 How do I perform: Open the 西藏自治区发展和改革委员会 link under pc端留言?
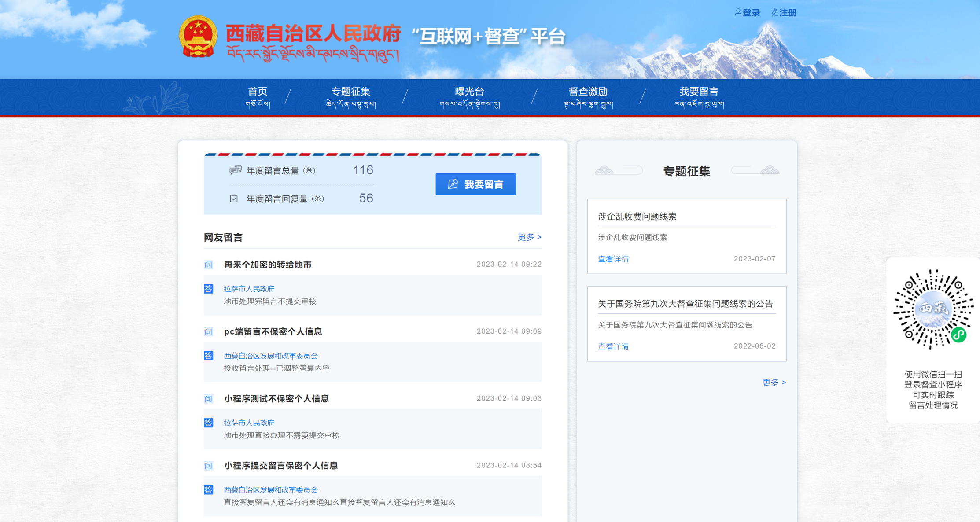tap(270, 356)
